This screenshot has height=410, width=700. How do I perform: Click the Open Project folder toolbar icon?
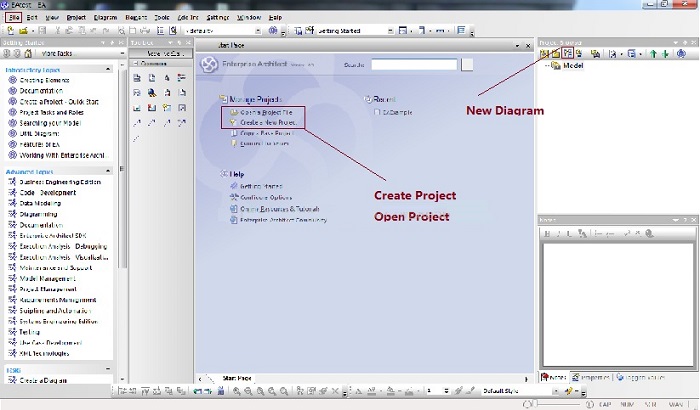[23, 30]
